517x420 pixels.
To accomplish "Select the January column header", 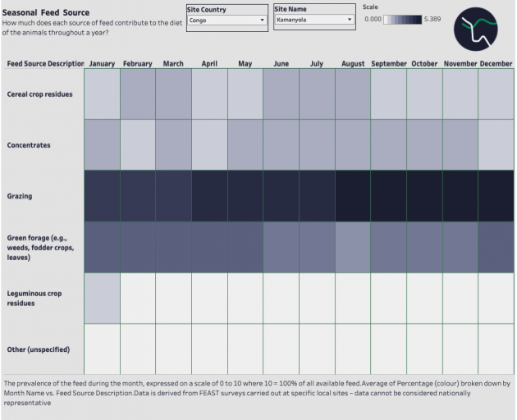I will tap(102, 64).
